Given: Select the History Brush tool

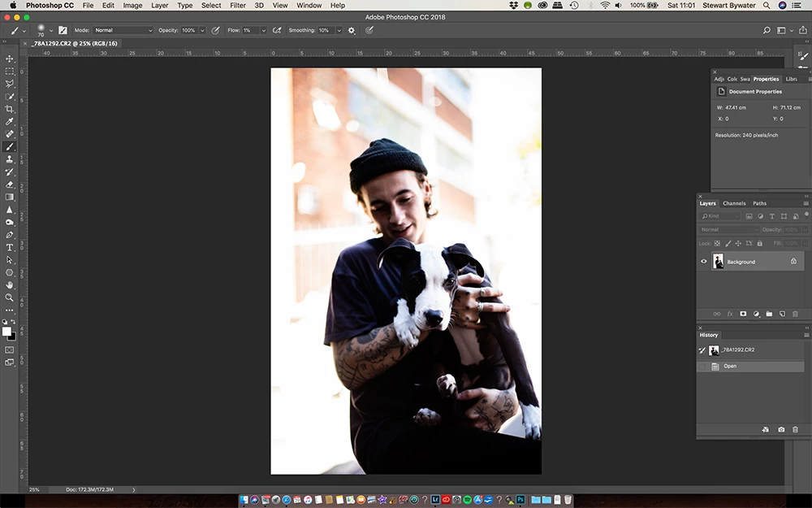Looking at the screenshot, I should 9,172.
